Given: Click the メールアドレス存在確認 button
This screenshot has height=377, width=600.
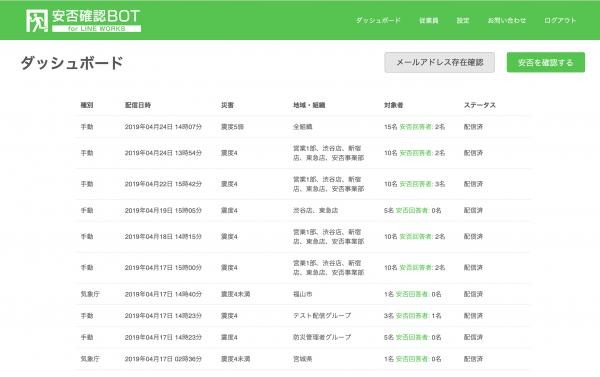Looking at the screenshot, I should click(x=439, y=62).
